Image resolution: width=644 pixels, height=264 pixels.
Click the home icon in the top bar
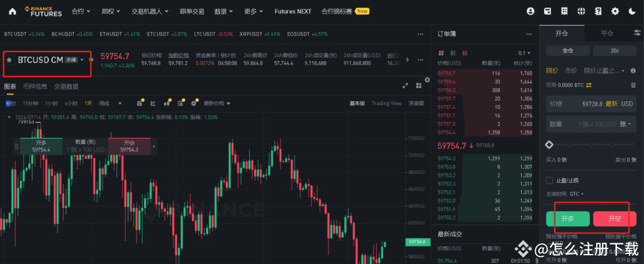tap(12, 11)
